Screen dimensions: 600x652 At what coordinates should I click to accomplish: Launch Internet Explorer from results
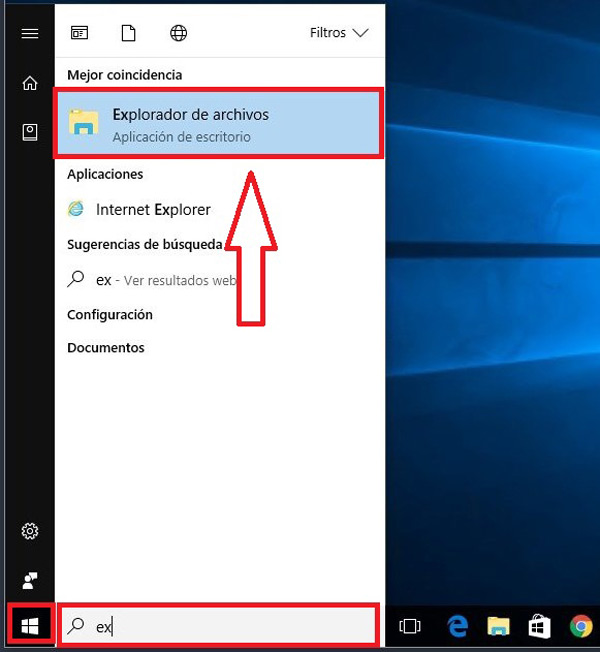[x=152, y=209]
